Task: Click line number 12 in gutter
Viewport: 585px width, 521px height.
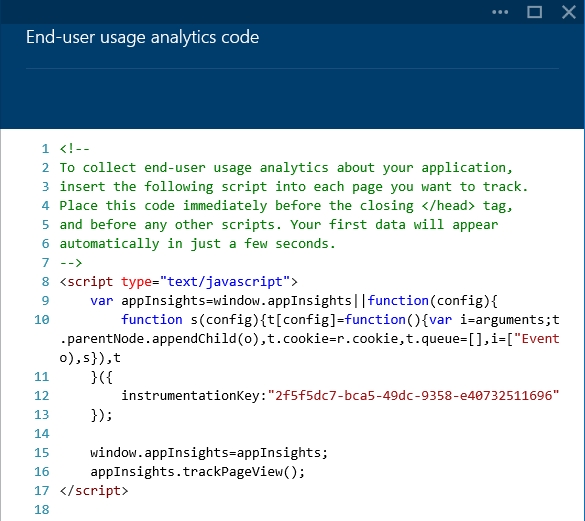Action: (41, 396)
